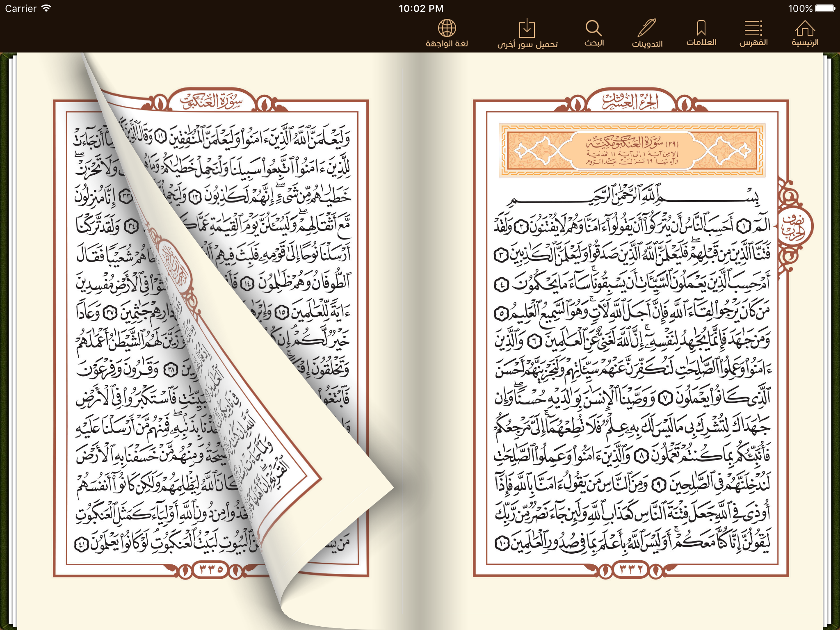
Task: Tap the الجزء العشرون header ornament
Action: pyautogui.click(x=631, y=101)
